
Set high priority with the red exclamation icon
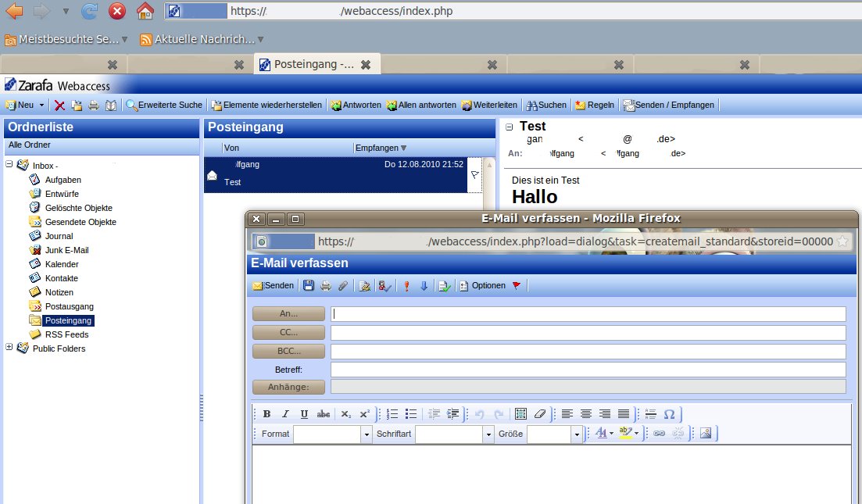407,286
